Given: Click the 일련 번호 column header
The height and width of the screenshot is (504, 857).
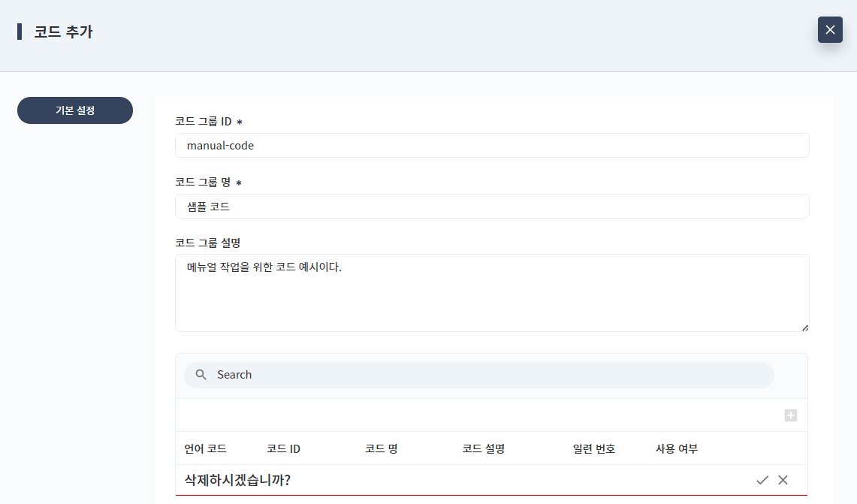Looking at the screenshot, I should (593, 448).
